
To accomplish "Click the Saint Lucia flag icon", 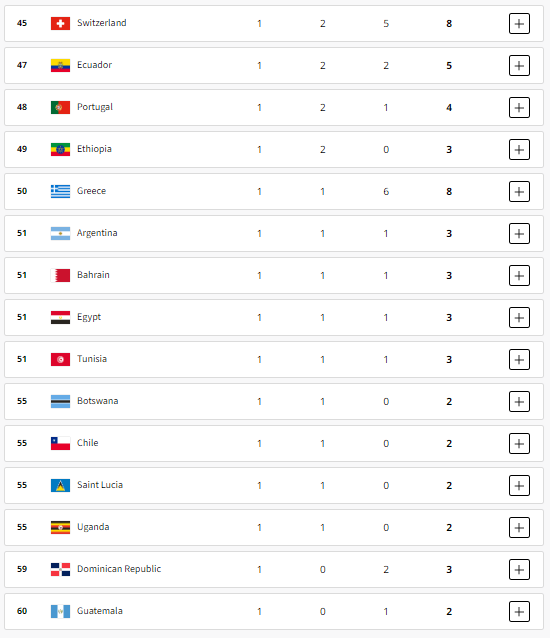I will click(60, 485).
